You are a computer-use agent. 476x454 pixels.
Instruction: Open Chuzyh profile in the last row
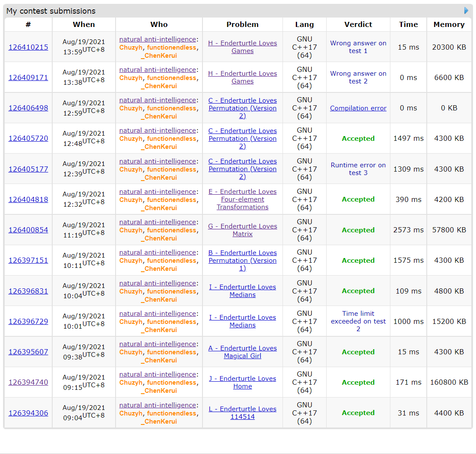[x=131, y=413]
